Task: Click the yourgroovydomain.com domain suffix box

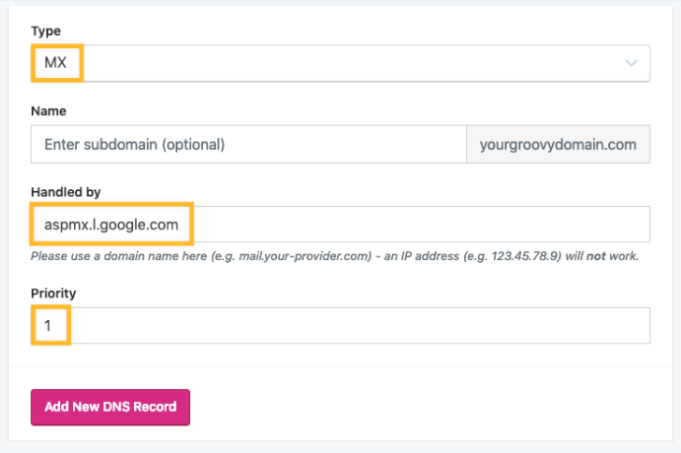Action: click(x=558, y=144)
